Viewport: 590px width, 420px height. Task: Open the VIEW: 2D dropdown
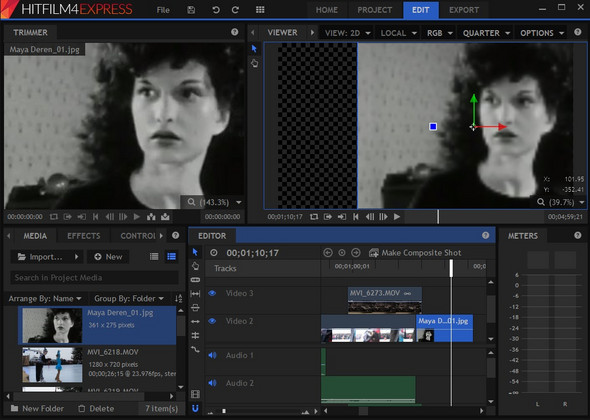[347, 33]
